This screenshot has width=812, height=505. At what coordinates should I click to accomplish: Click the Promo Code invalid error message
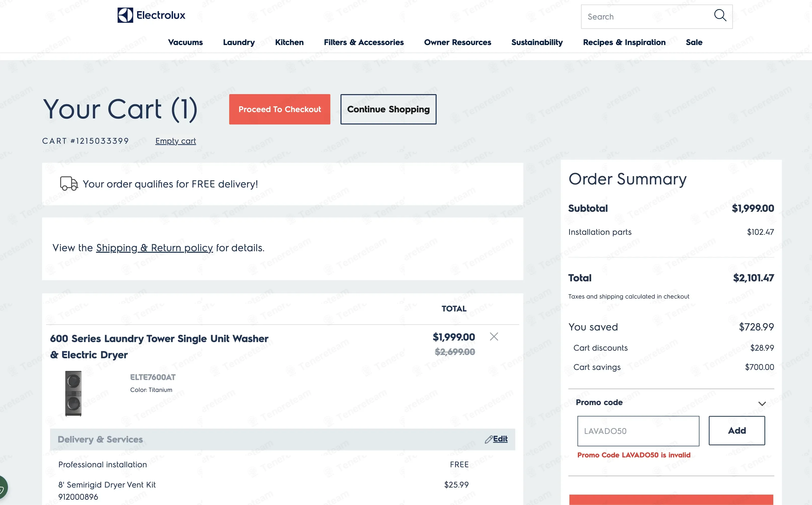click(634, 455)
